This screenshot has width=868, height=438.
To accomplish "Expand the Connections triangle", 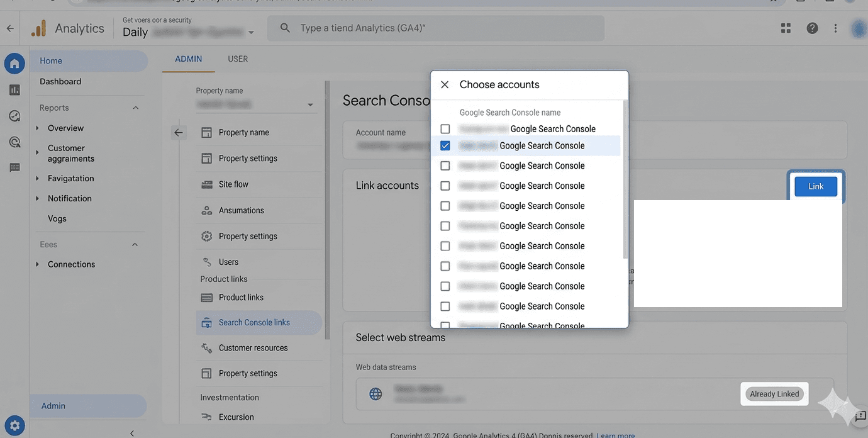I will pyautogui.click(x=37, y=264).
